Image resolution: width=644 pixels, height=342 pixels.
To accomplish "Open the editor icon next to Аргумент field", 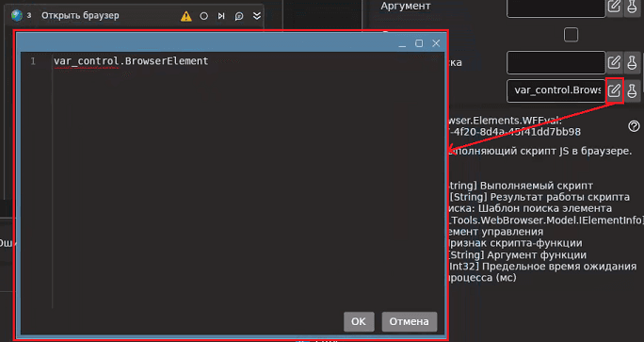I will pos(614,7).
